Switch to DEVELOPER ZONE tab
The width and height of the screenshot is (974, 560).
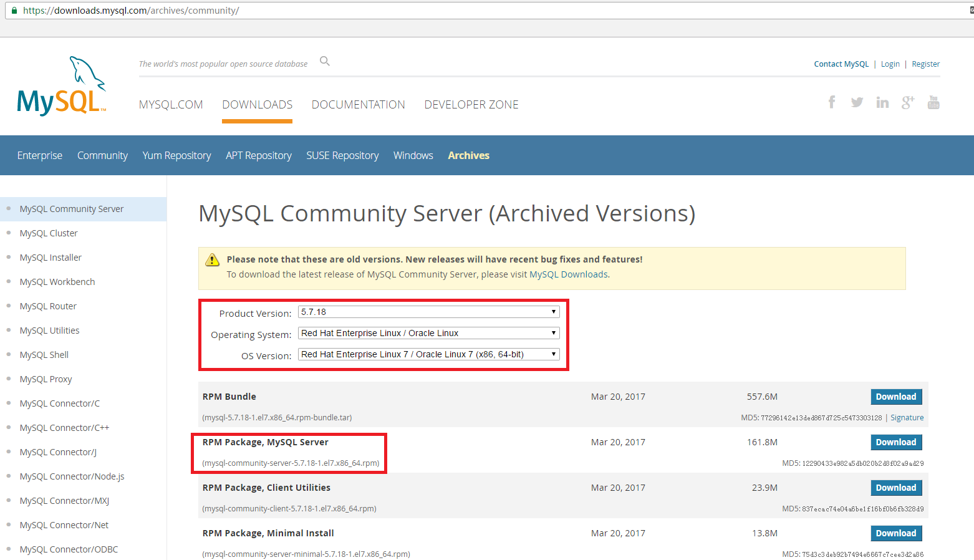pos(471,105)
